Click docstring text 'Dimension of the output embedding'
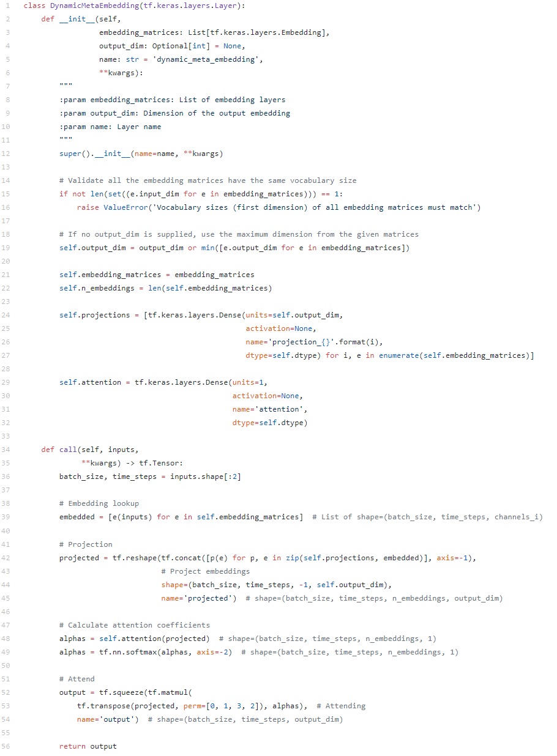557x756 pixels. (x=216, y=113)
